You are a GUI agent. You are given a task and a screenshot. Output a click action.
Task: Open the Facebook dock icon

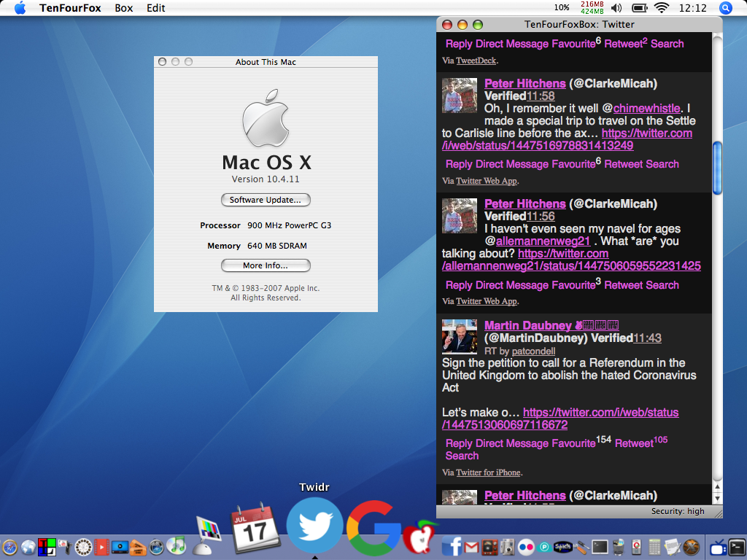[452, 545]
